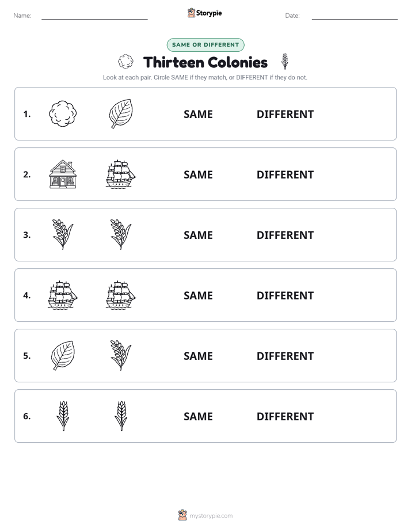Click the tobacco leaf icon in row 1
The image size is (411, 532).
[x=121, y=113]
